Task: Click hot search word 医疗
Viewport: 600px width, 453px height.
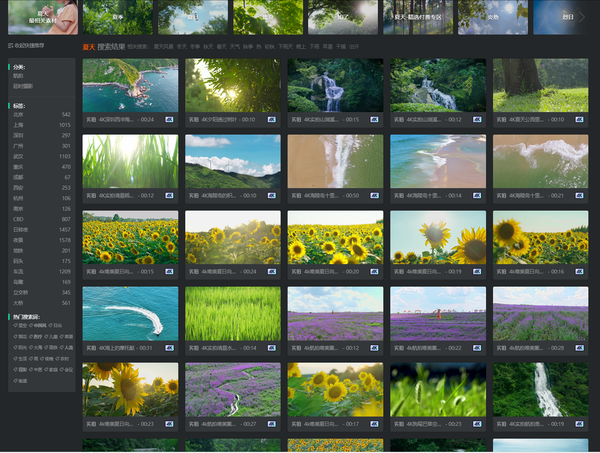Action: pyautogui.click(x=36, y=337)
